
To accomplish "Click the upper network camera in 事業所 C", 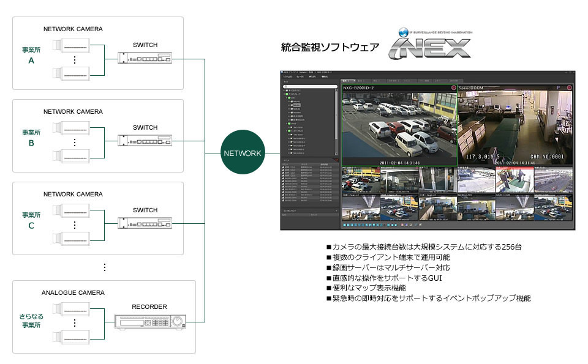I will click(x=71, y=211).
